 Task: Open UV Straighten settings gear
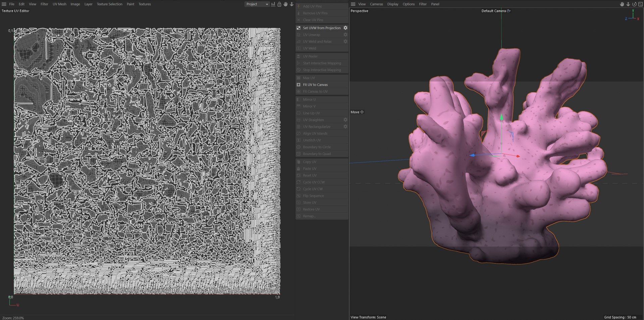click(345, 120)
